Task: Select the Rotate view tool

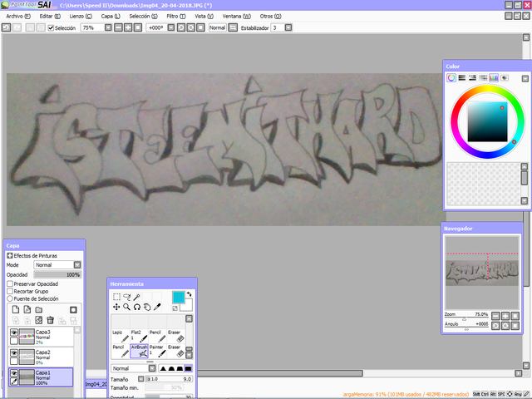Action: 136,307
